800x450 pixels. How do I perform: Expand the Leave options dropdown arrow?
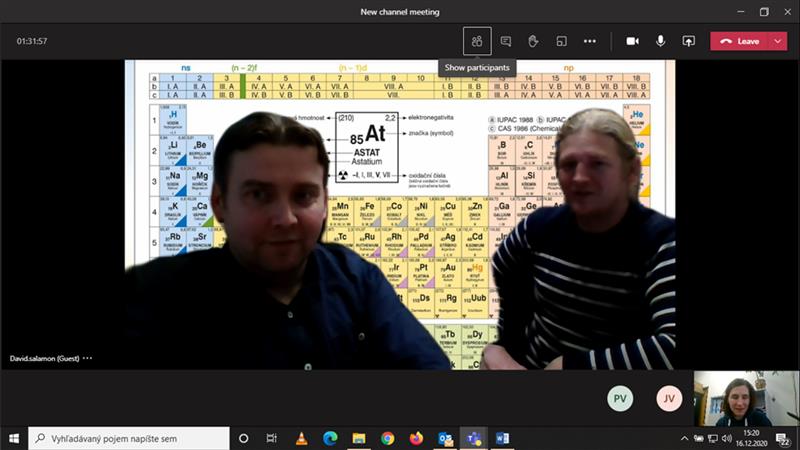(x=778, y=41)
